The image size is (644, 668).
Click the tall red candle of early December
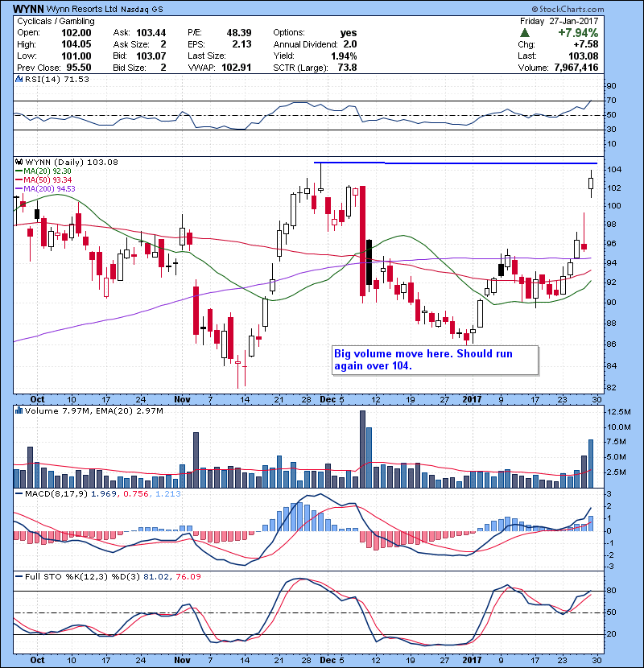click(362, 241)
